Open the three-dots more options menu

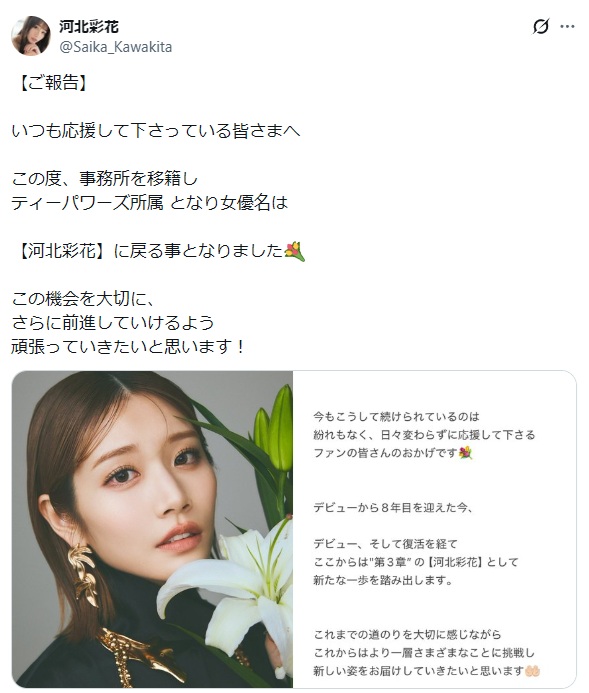tap(567, 27)
